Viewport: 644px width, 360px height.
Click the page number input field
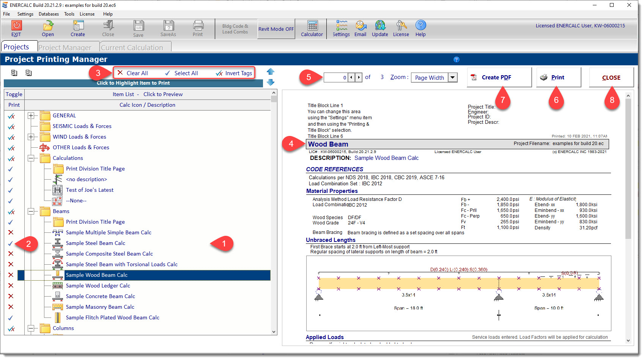click(336, 77)
